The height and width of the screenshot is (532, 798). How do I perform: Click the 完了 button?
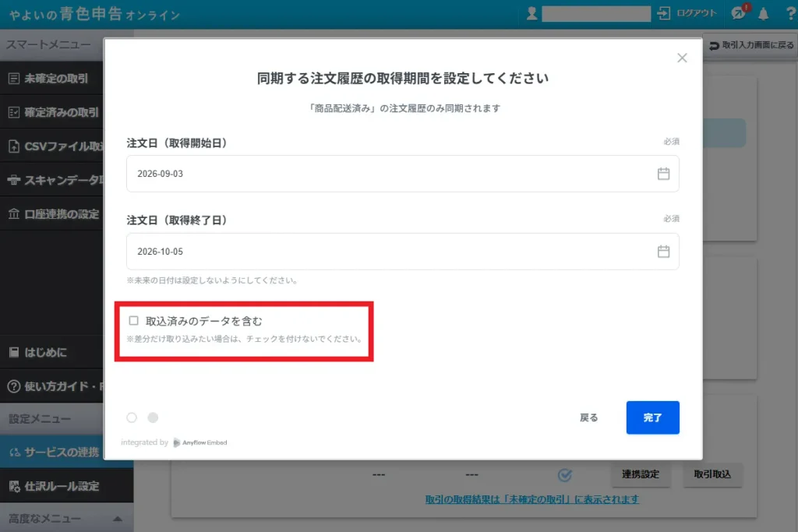pyautogui.click(x=652, y=417)
